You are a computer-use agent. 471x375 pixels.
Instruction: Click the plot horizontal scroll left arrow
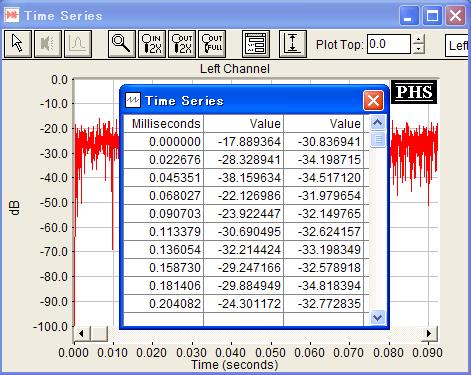81,333
